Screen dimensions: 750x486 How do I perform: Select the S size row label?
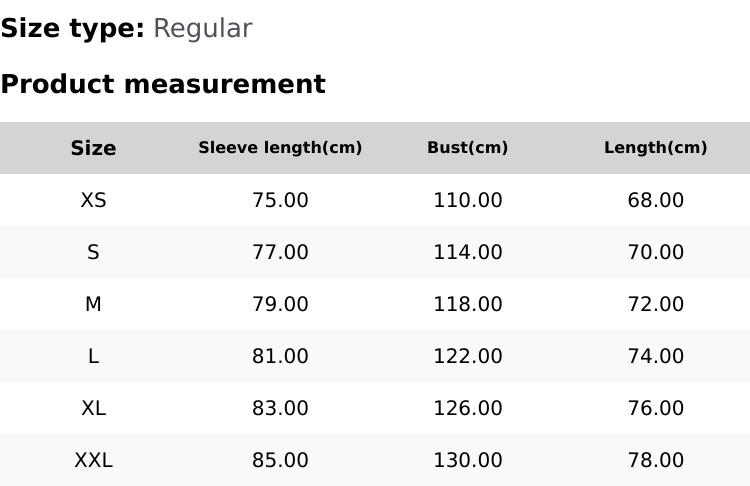[93, 252]
